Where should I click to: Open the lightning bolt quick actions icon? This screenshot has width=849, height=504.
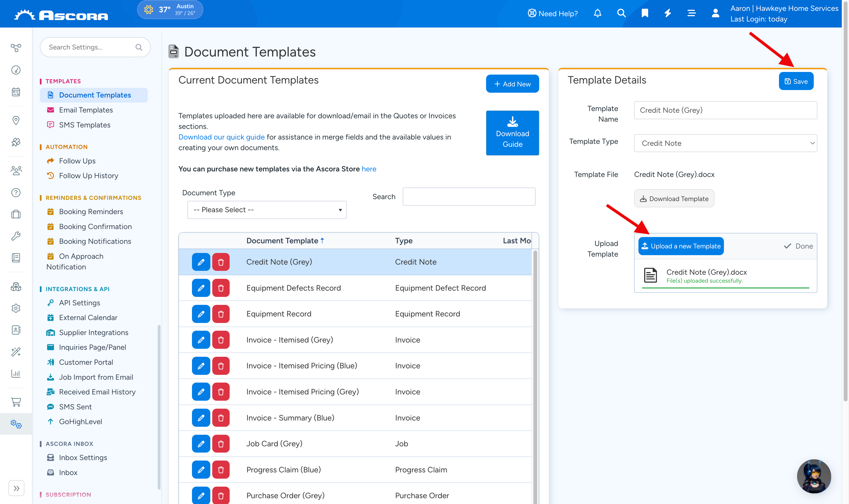point(668,13)
